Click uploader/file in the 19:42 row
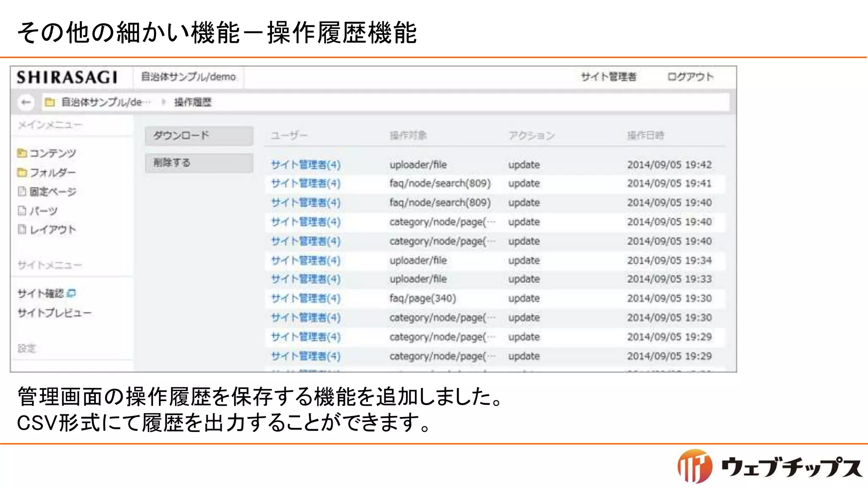The image size is (868, 488). [418, 164]
